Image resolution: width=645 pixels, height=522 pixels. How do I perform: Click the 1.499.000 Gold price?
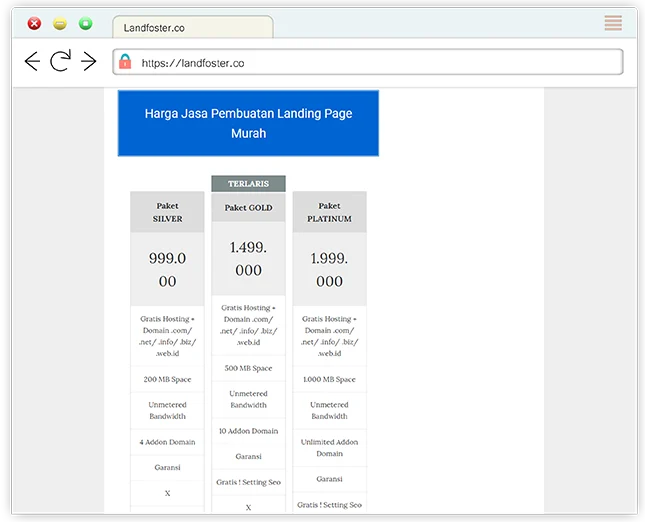click(x=248, y=258)
